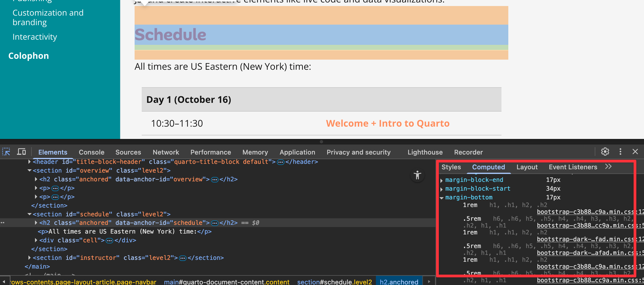Expand the header title-block-header node

point(29,162)
